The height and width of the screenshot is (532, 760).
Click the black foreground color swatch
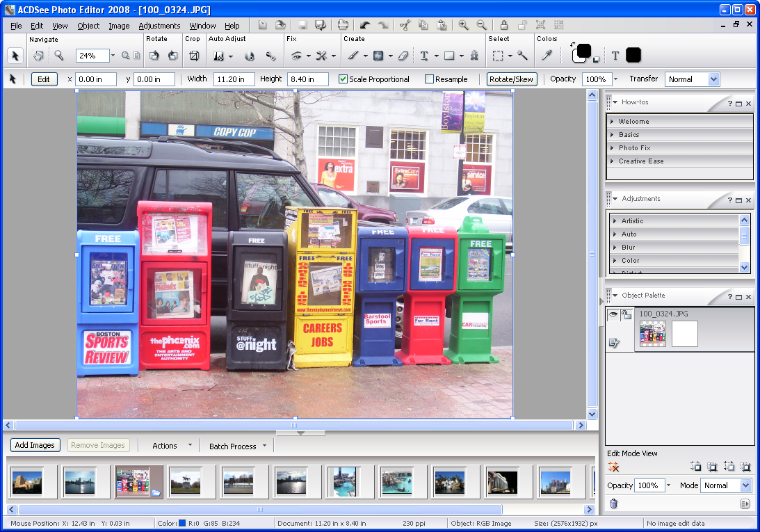[x=583, y=51]
